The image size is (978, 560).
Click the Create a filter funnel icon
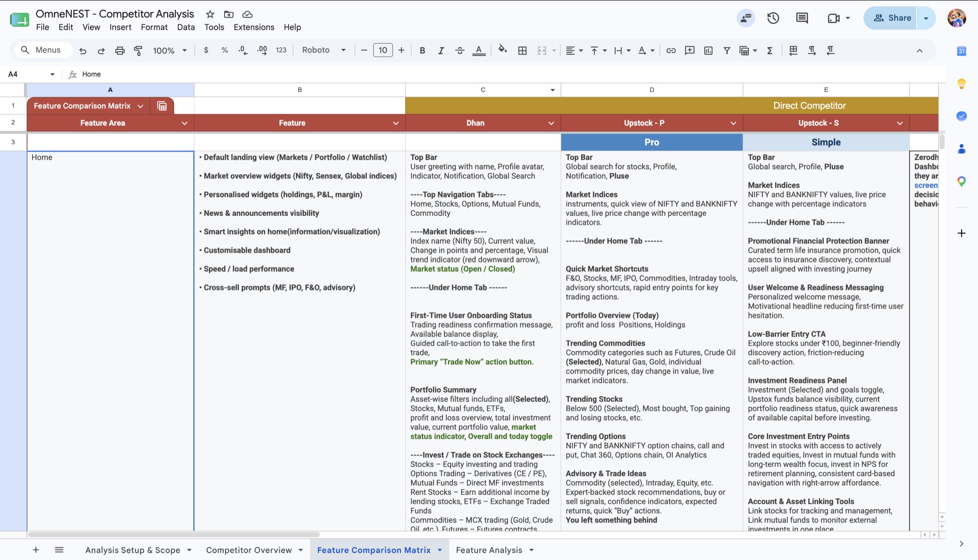pyautogui.click(x=727, y=50)
